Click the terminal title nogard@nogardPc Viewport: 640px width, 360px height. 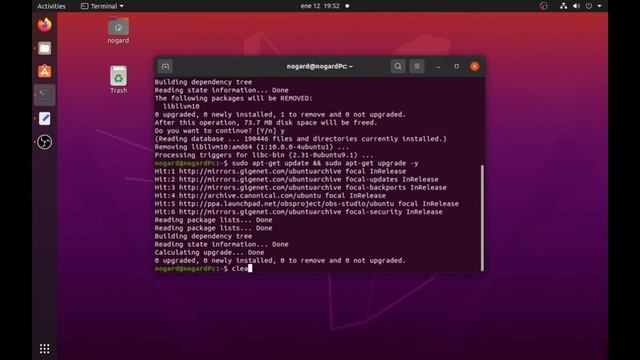[320, 66]
